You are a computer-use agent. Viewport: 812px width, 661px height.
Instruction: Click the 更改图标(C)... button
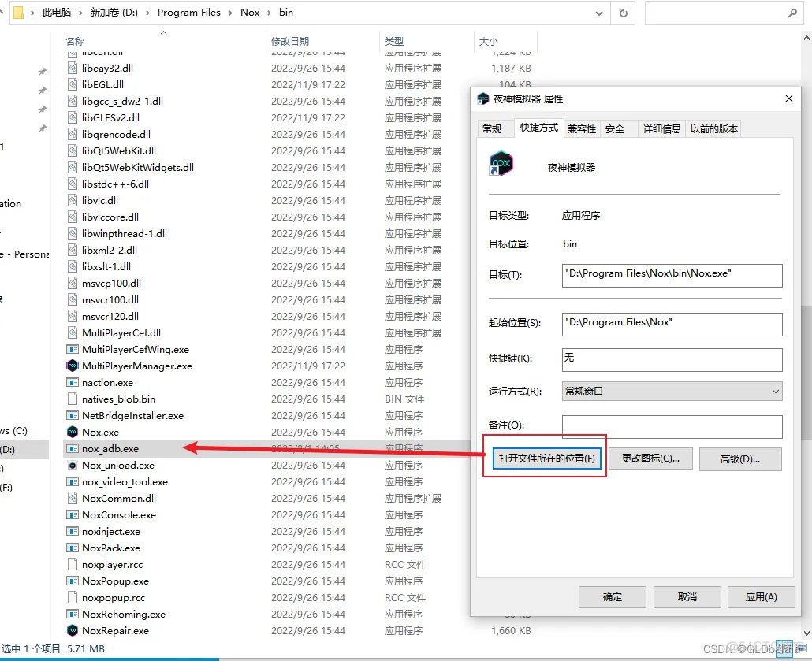pyautogui.click(x=650, y=459)
